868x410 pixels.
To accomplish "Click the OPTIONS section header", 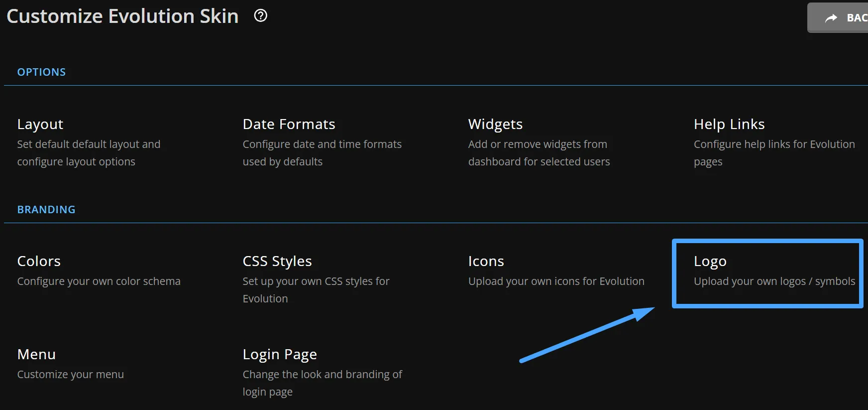I will tap(41, 72).
